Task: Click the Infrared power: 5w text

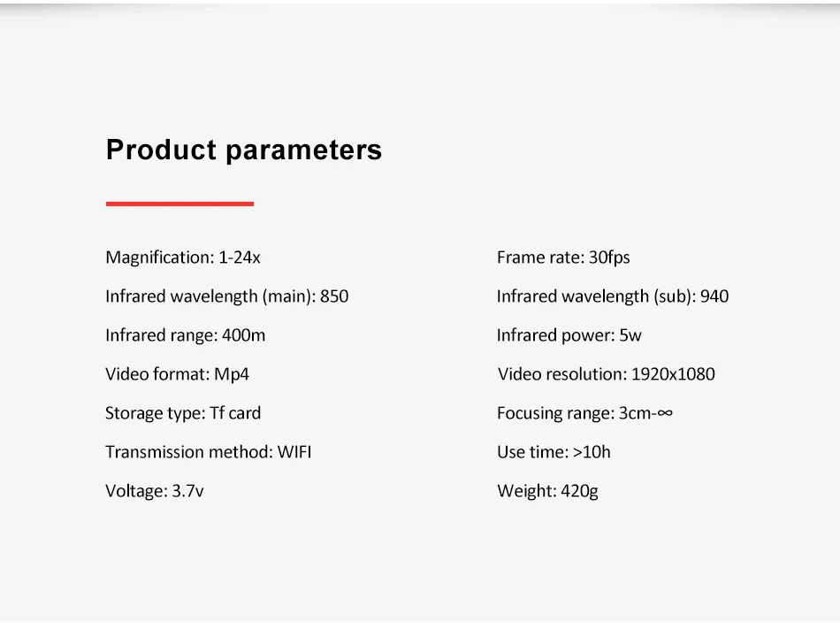Action: [569, 335]
